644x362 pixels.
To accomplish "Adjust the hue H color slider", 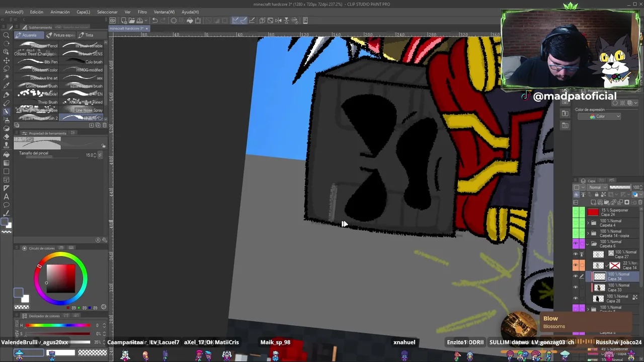I will 58,325.
